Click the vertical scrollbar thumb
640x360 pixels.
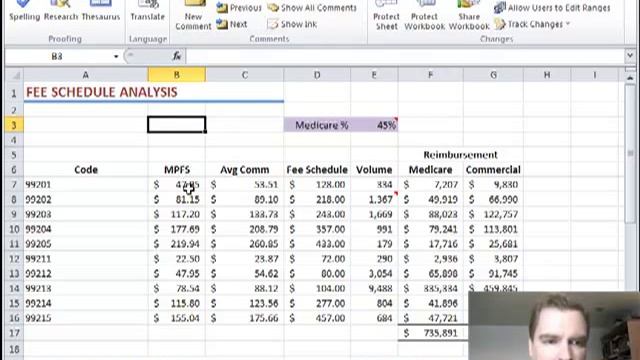point(630,153)
